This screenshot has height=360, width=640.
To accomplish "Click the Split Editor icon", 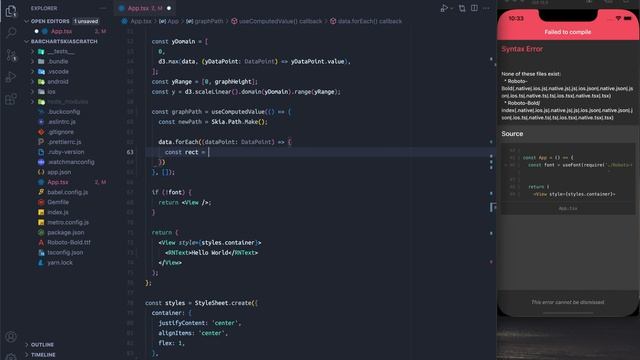I will point(474,8).
